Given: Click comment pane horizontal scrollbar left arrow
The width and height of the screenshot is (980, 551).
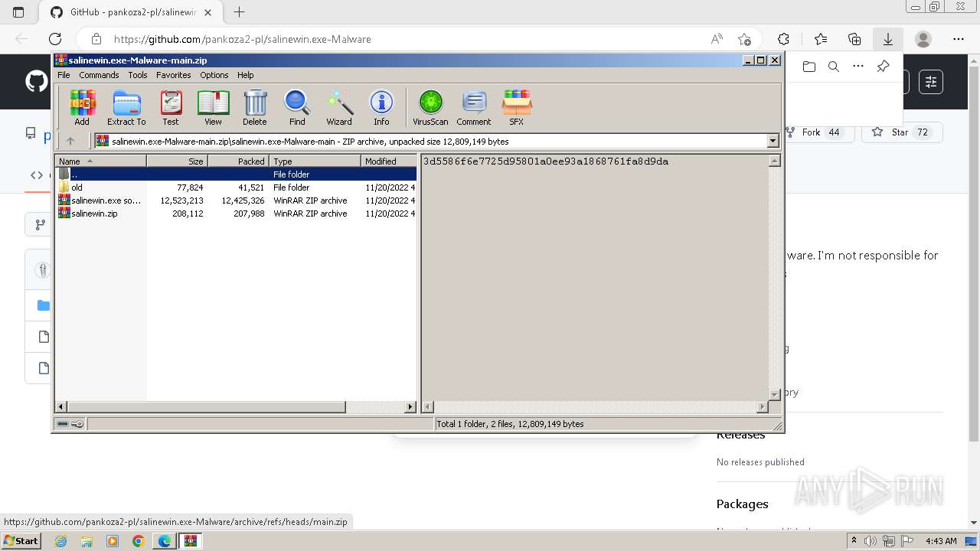Looking at the screenshot, I should coord(428,407).
